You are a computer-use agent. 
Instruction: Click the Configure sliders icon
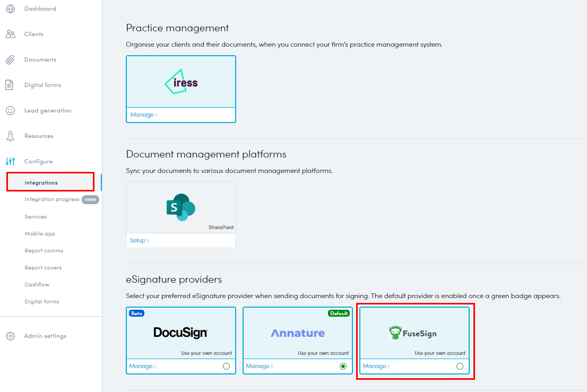click(10, 162)
